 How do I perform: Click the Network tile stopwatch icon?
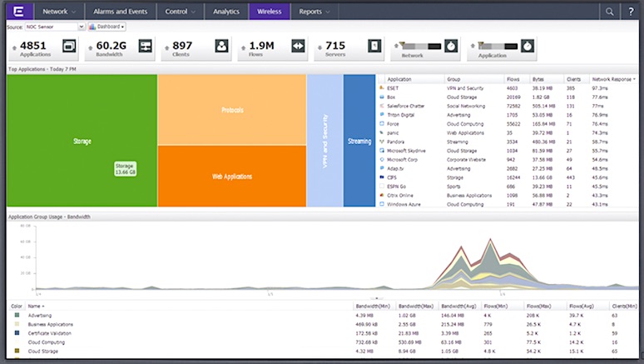click(x=450, y=47)
